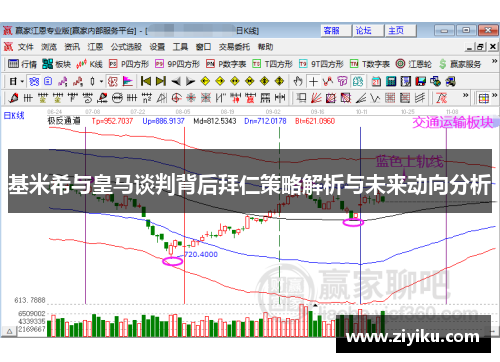The width and height of the screenshot is (500, 362).
Task: Click the triangle button at bottom-left corner
Action: [x=9, y=331]
